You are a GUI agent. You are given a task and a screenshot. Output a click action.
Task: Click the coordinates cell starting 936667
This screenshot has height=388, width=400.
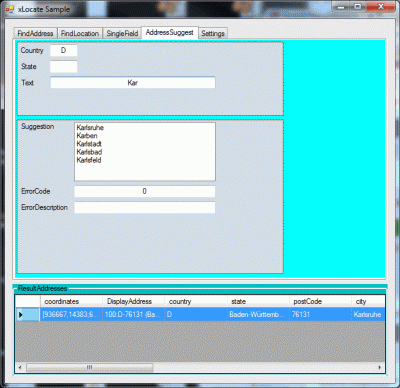pyautogui.click(x=71, y=314)
